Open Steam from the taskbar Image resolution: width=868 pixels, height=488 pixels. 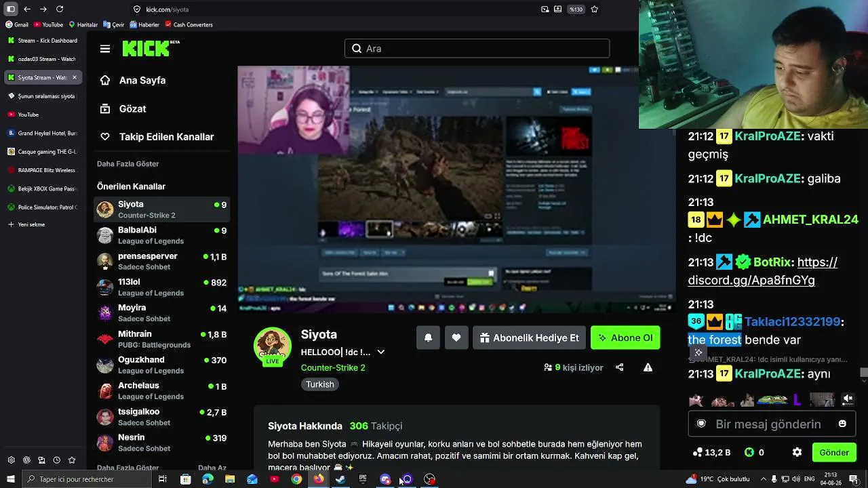pyautogui.click(x=340, y=479)
